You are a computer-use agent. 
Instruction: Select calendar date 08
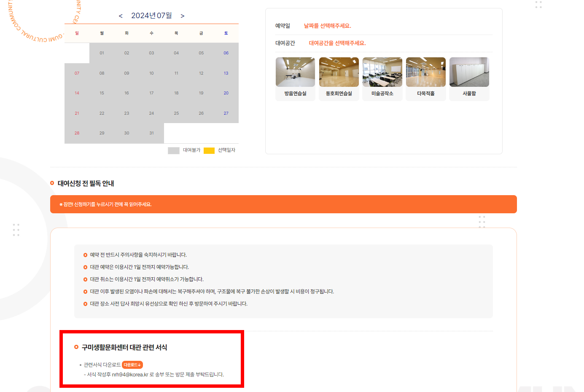click(x=102, y=73)
